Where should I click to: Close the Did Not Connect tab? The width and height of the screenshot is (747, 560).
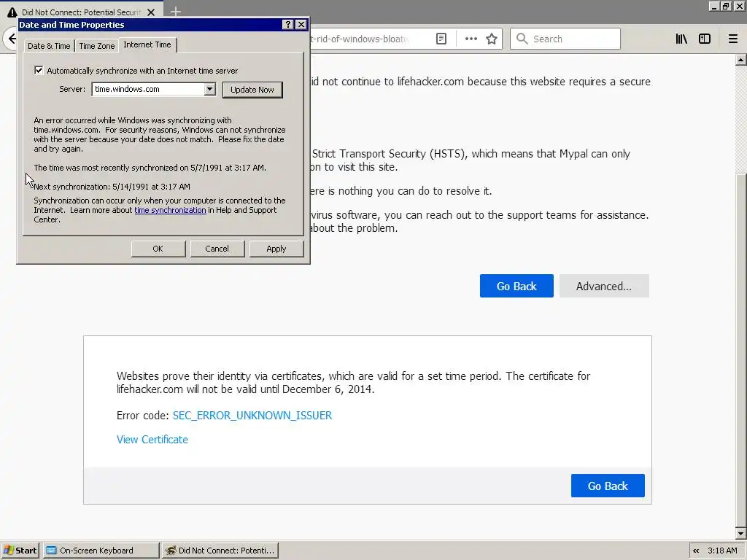151,12
